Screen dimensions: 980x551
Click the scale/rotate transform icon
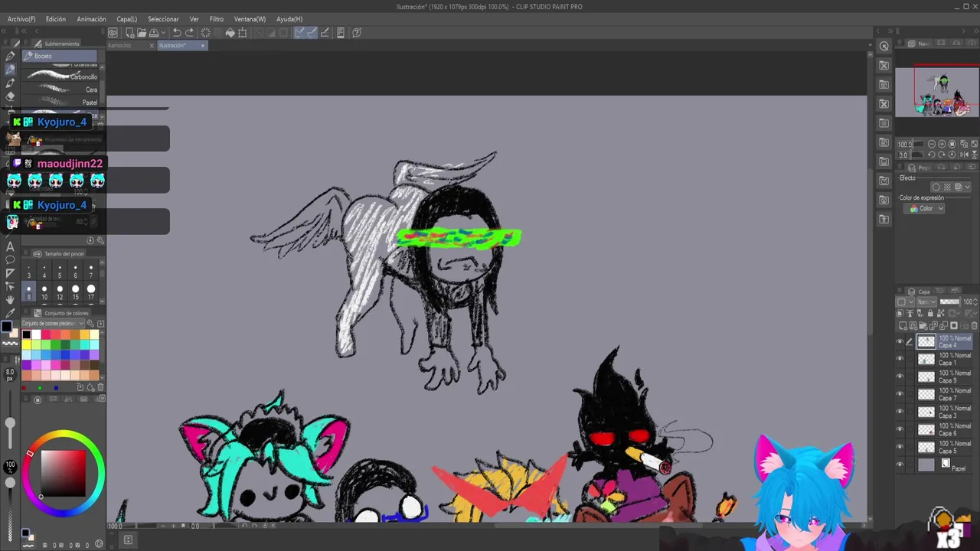(x=243, y=32)
